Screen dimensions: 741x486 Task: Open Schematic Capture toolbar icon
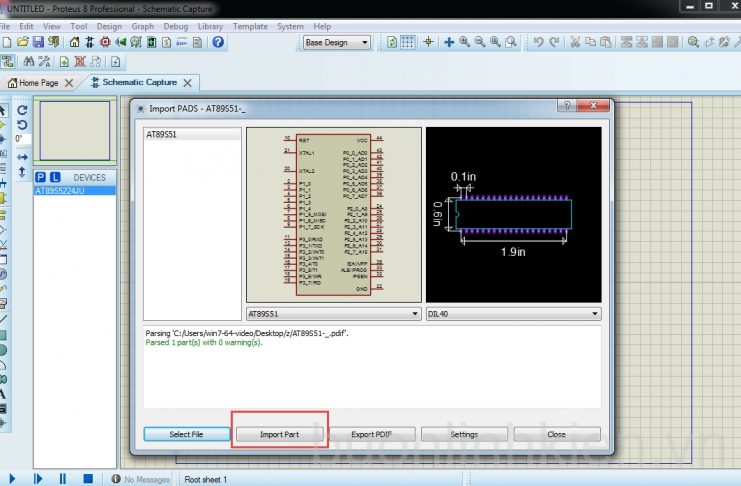(89, 42)
